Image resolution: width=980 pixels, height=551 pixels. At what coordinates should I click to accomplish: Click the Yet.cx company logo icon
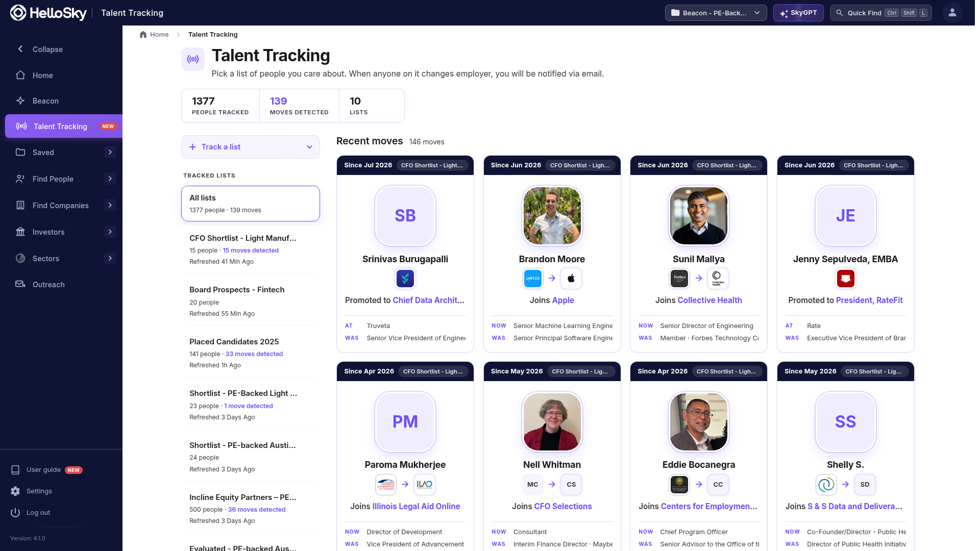pos(533,279)
